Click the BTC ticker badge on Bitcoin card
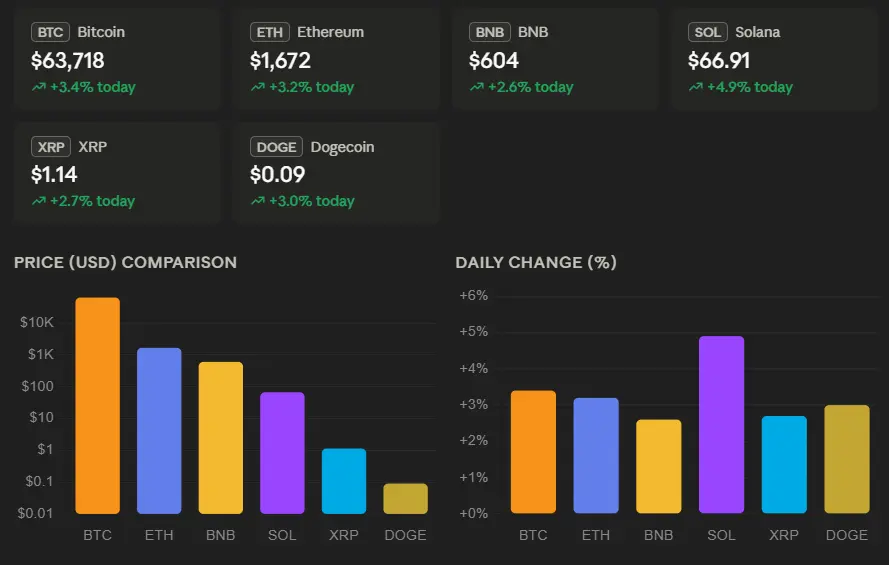 click(50, 32)
